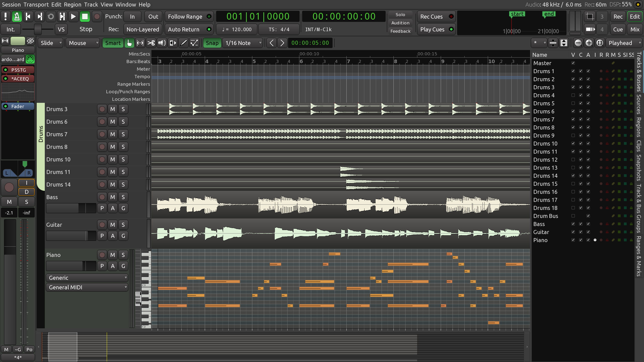
Task: Select the Range tool icon
Action: point(140,43)
